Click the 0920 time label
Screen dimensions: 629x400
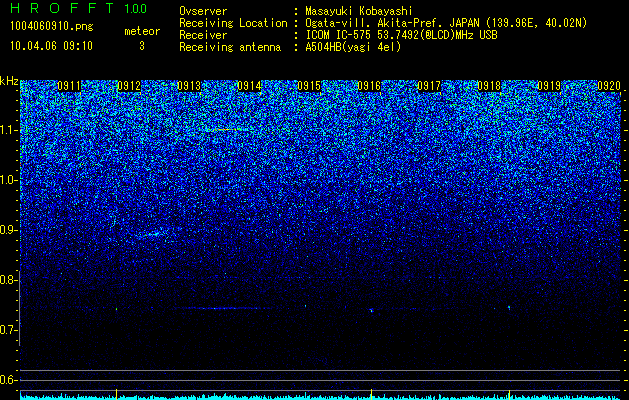click(x=609, y=86)
